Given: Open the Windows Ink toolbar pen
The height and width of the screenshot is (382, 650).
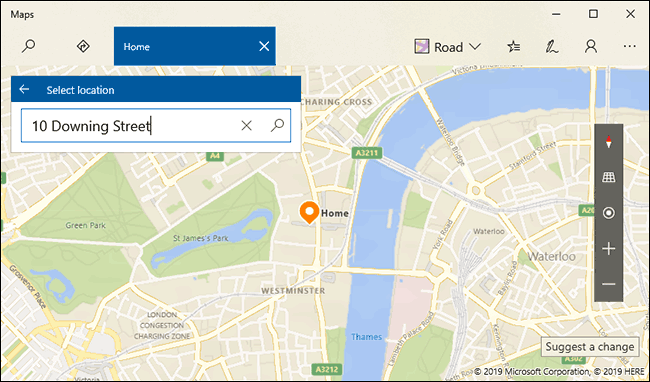Looking at the screenshot, I should (x=551, y=46).
